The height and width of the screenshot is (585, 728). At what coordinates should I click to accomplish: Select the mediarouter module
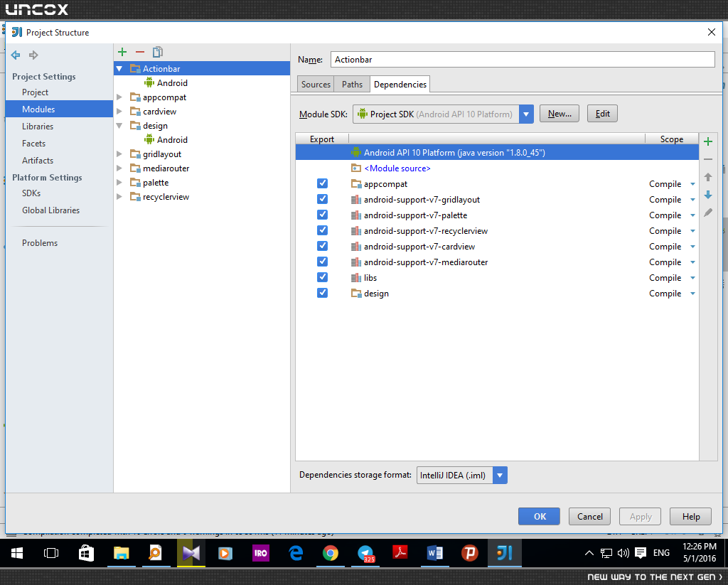point(166,168)
